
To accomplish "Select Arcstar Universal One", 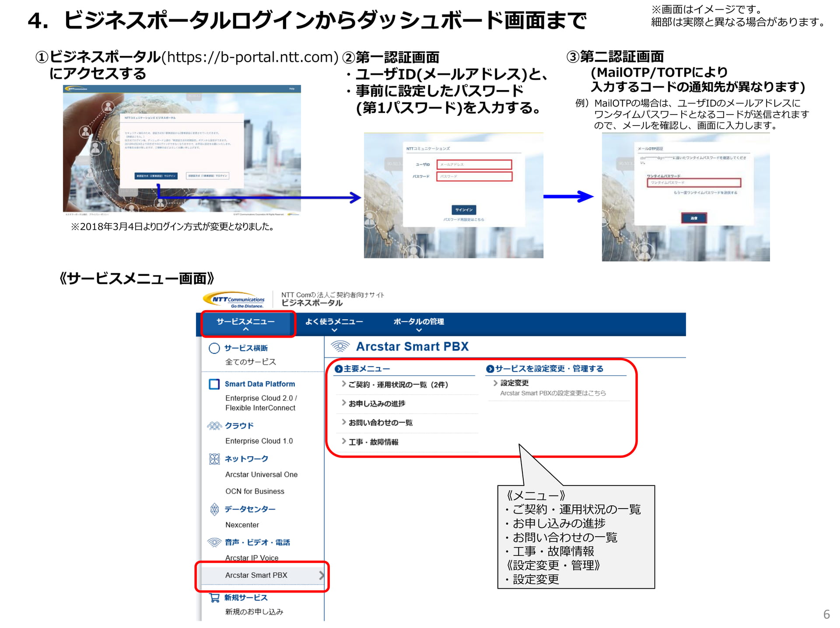I will [261, 474].
